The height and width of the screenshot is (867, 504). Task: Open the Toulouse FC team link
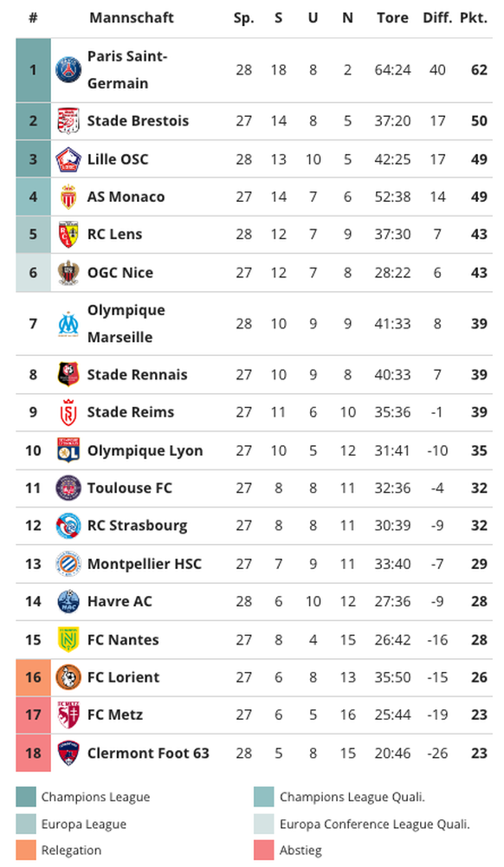click(129, 488)
